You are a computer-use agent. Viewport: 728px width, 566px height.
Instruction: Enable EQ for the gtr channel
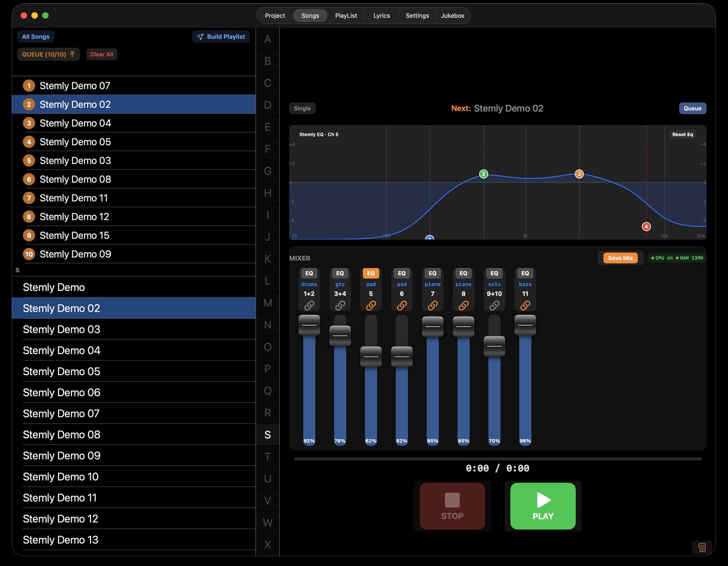coord(340,273)
